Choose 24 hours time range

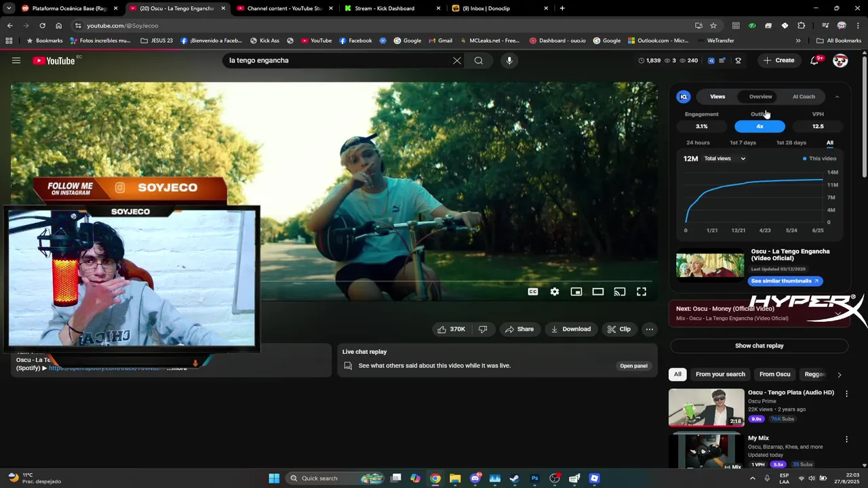point(698,143)
